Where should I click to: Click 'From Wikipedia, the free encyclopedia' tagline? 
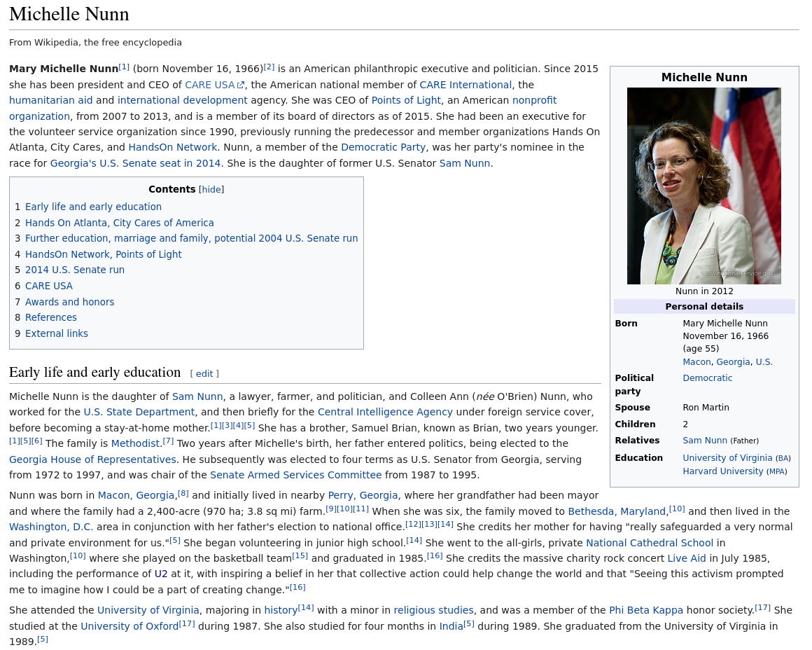pyautogui.click(x=95, y=43)
